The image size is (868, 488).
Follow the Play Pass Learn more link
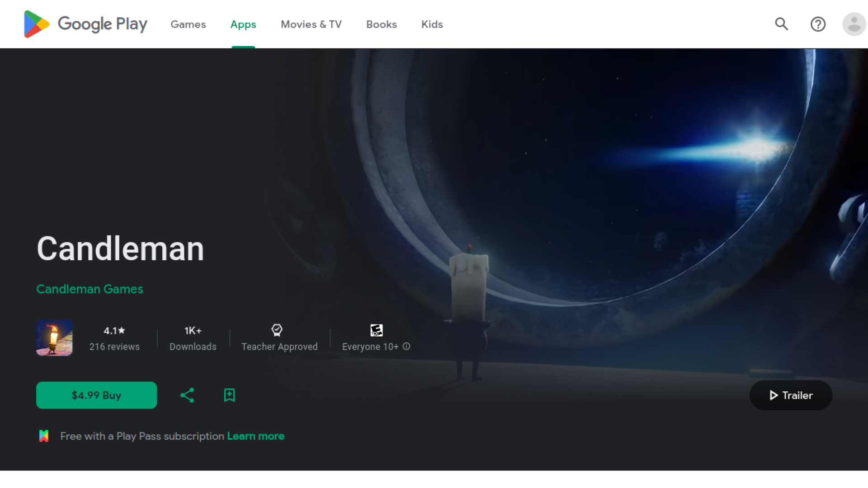pyautogui.click(x=255, y=436)
